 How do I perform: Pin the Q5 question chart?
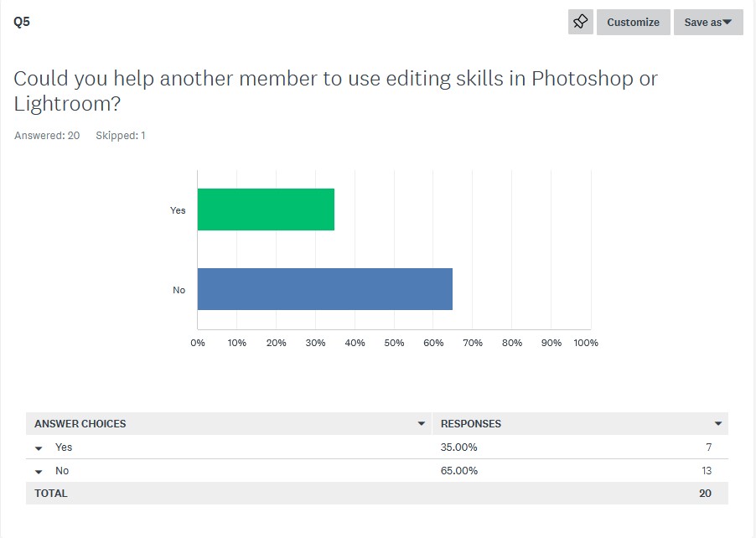coord(580,22)
